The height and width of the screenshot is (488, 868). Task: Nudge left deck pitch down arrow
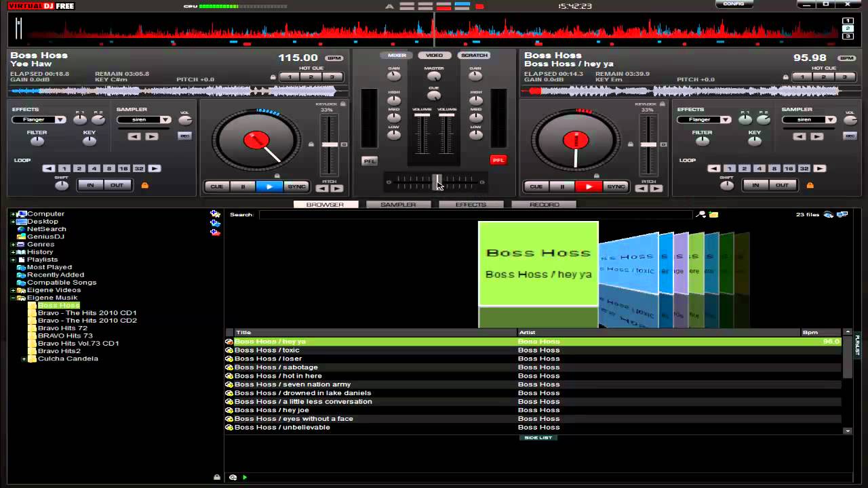[322, 188]
